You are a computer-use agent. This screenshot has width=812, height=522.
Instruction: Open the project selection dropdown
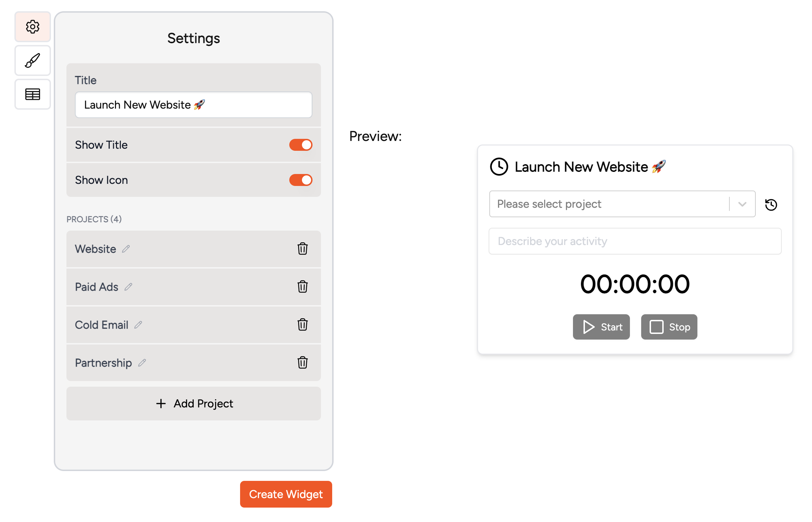coord(742,204)
